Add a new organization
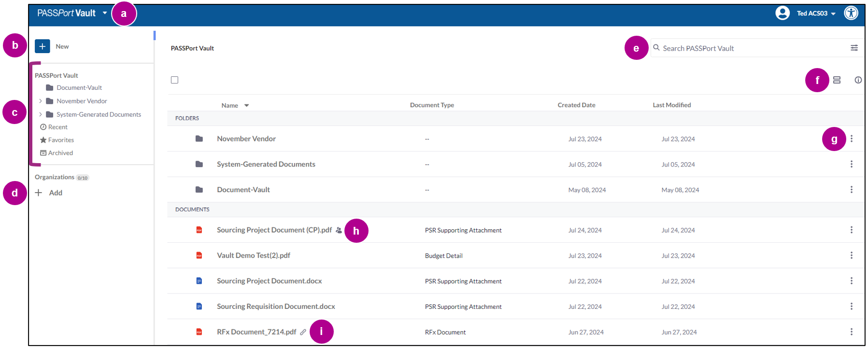 [x=49, y=193]
